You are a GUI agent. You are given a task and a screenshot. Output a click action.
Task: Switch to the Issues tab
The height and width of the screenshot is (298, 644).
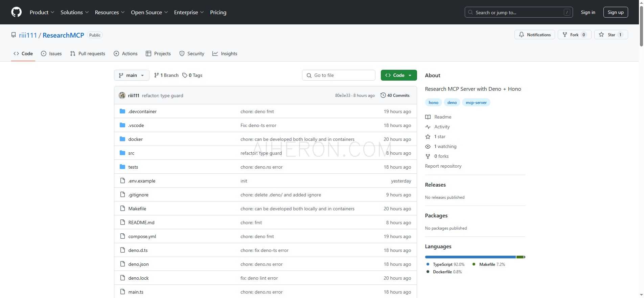tap(51, 54)
